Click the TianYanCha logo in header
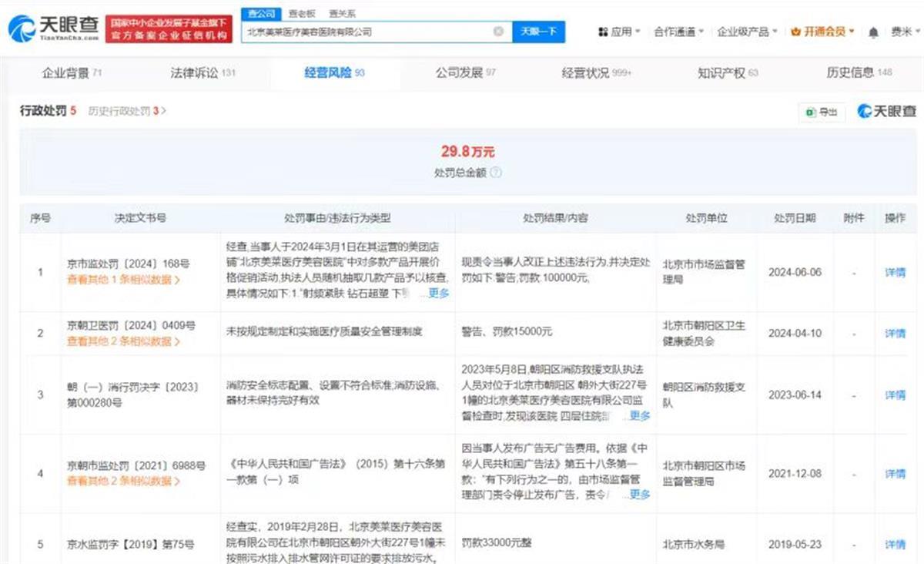 click(x=54, y=29)
